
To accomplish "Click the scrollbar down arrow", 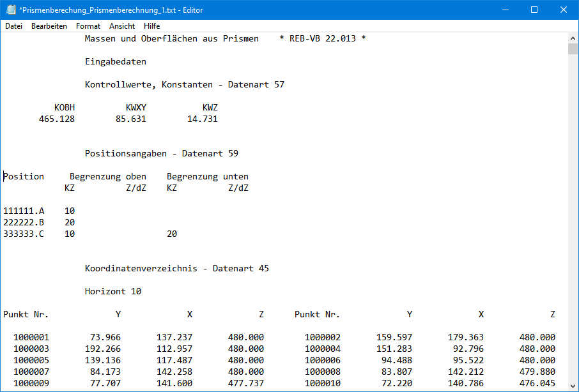I will pyautogui.click(x=573, y=386).
